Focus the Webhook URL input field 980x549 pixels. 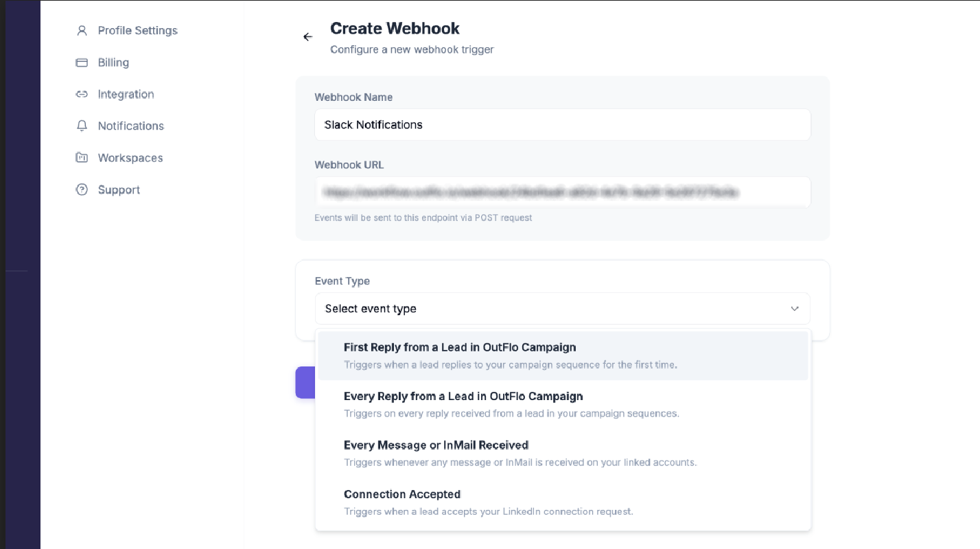point(562,193)
